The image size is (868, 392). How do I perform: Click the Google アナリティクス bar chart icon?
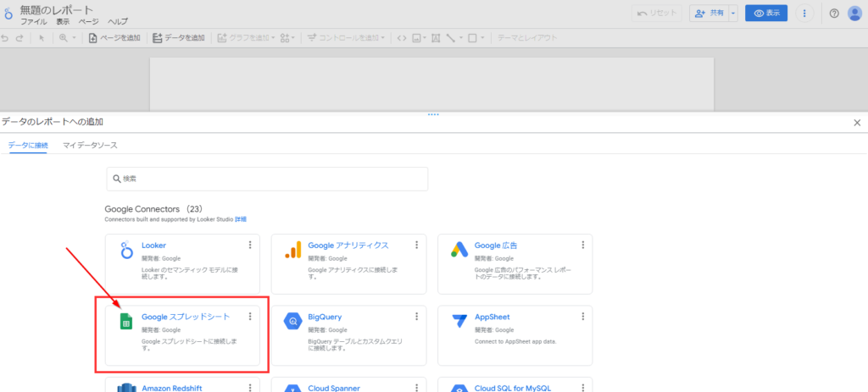pos(292,250)
